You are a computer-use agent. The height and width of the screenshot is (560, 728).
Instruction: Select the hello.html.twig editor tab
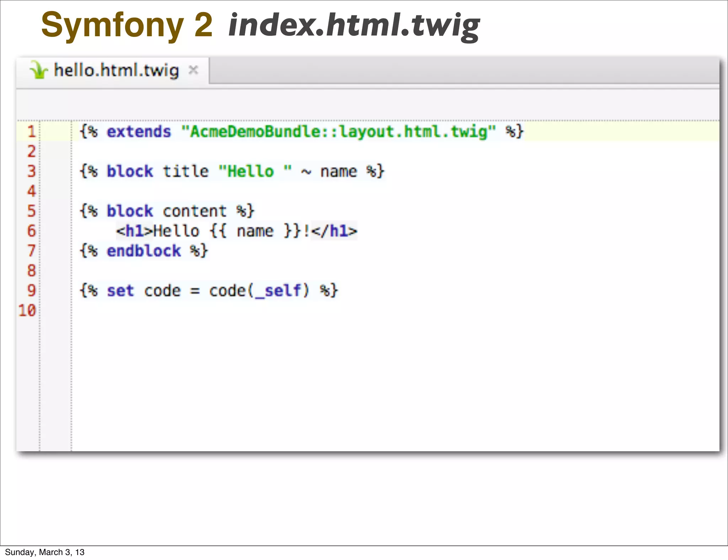pyautogui.click(x=113, y=70)
